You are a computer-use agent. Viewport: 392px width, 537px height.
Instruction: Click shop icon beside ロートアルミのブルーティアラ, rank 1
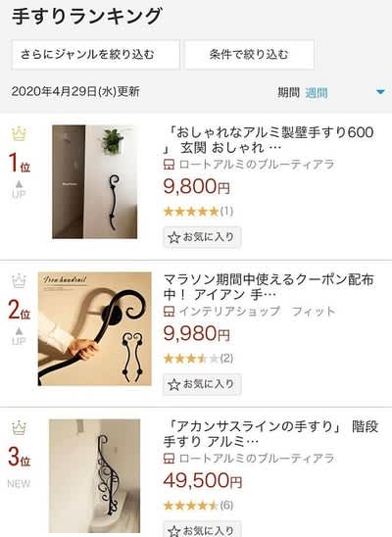pos(169,165)
